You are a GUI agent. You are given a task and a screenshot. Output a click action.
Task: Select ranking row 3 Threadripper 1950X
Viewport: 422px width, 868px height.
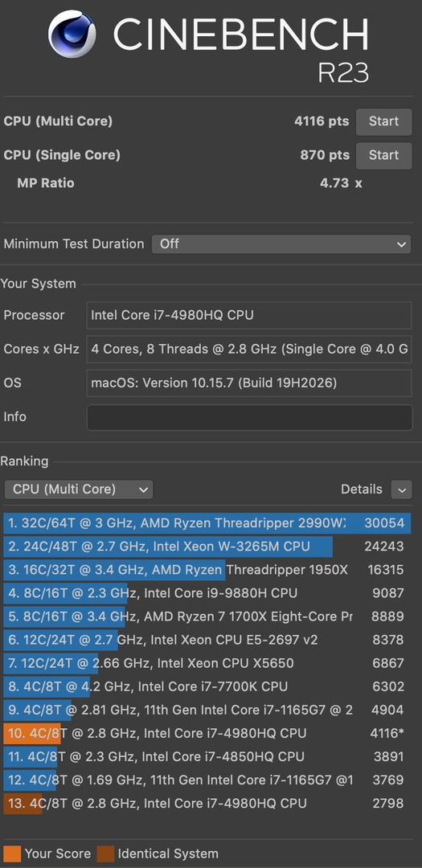(207, 570)
